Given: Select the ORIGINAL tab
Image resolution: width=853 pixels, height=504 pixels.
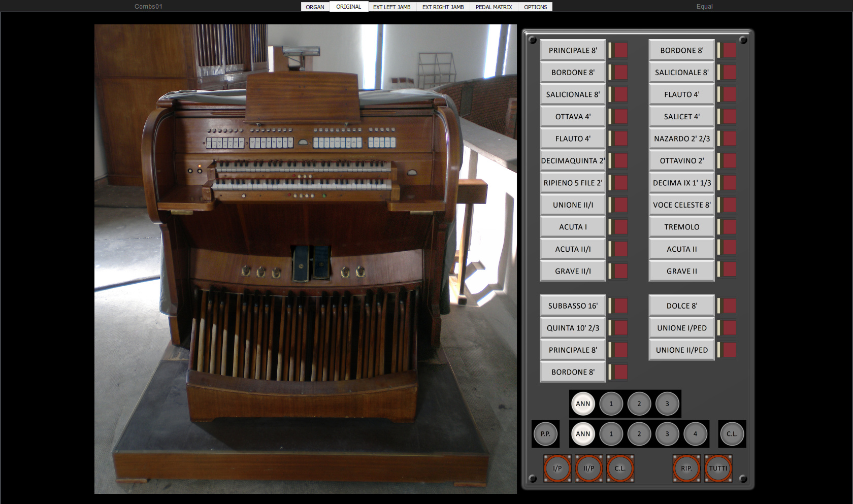Looking at the screenshot, I should (348, 7).
